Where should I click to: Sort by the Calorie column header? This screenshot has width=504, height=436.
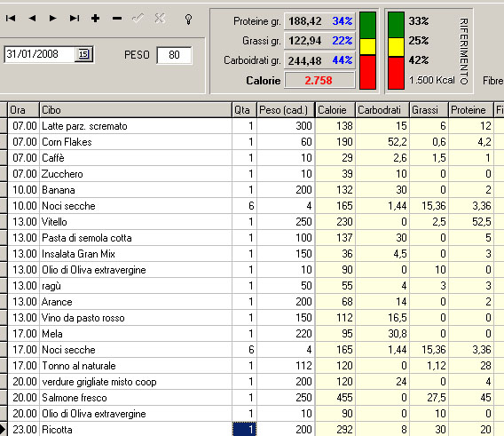[335, 110]
